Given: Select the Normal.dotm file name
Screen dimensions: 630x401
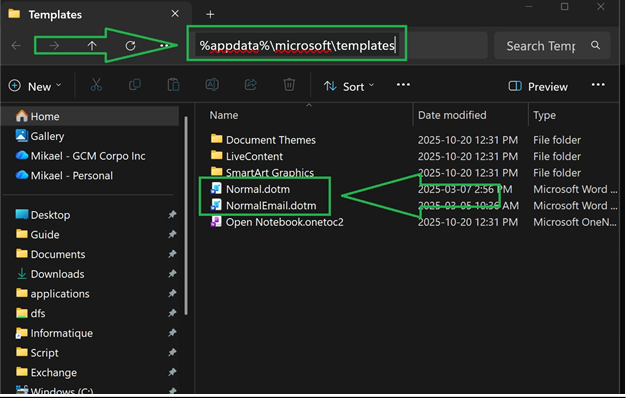Looking at the screenshot, I should pyautogui.click(x=258, y=189).
